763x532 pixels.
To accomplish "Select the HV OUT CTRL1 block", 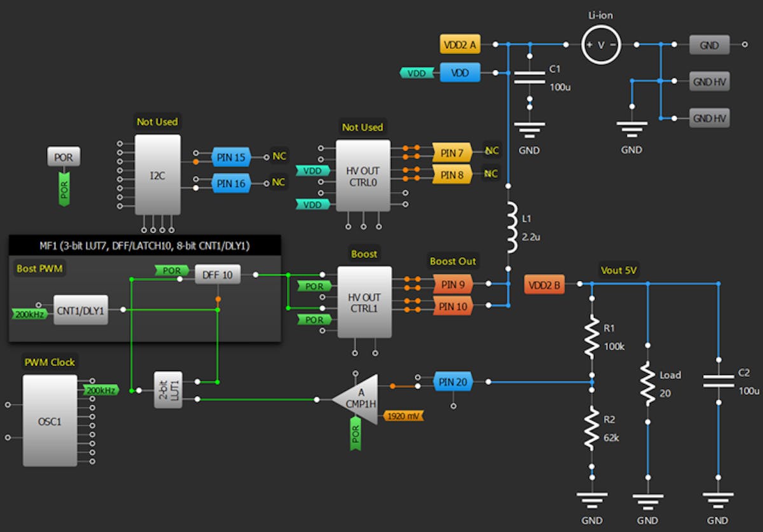I will [x=365, y=303].
